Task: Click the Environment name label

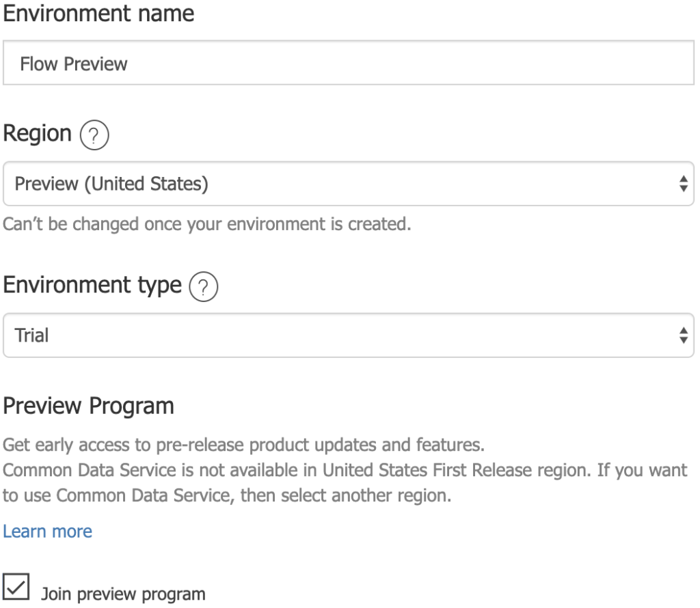Action: [x=98, y=13]
